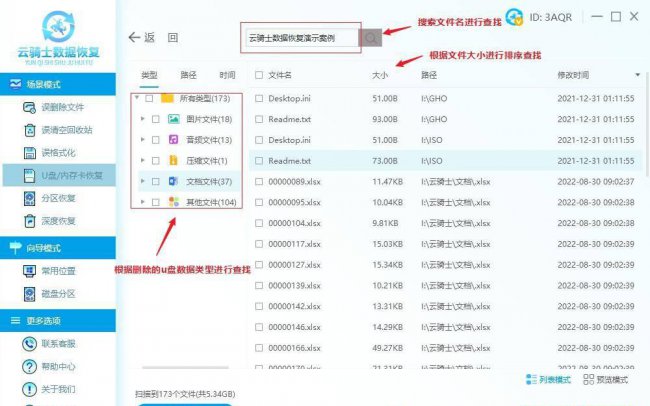Viewport: 650px width, 406px height.
Task: Select the Readme.txt row sized 73.00B
Action: coord(446,160)
